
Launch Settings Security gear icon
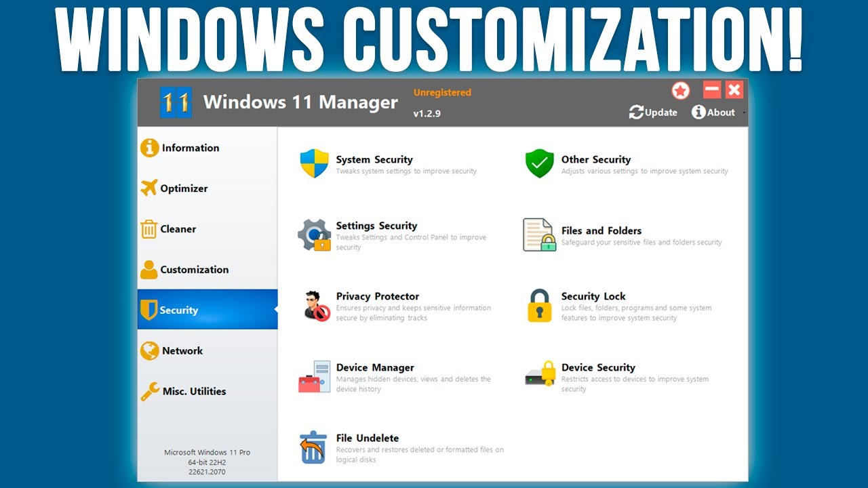pos(315,235)
